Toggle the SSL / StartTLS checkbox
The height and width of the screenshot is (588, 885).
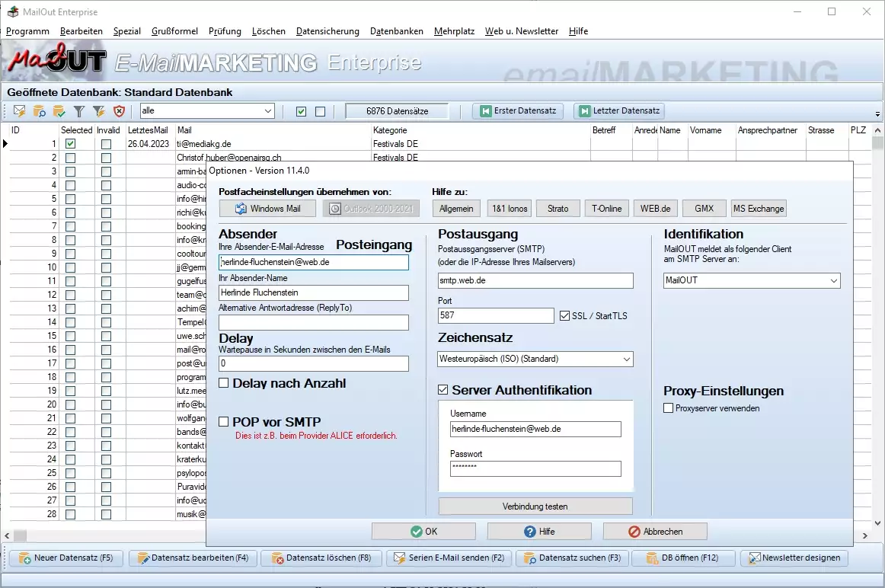pyautogui.click(x=564, y=315)
